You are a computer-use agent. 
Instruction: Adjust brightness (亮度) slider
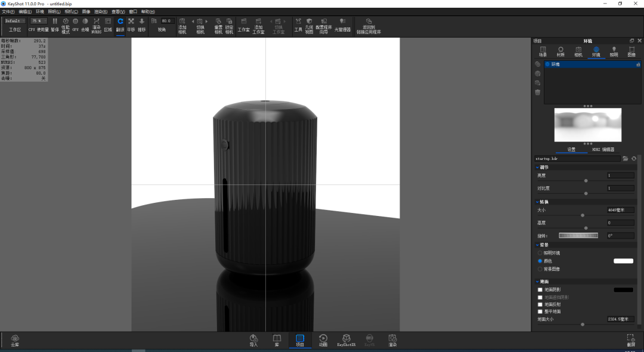click(x=586, y=181)
